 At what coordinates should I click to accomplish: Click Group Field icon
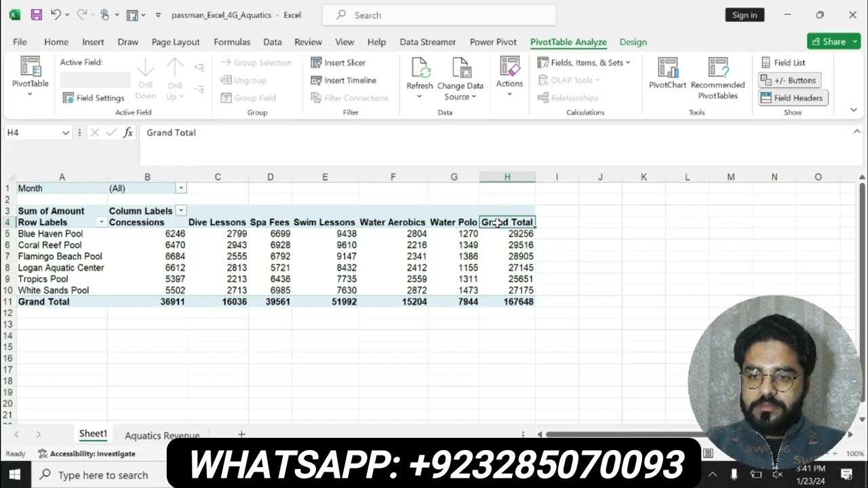click(226, 98)
